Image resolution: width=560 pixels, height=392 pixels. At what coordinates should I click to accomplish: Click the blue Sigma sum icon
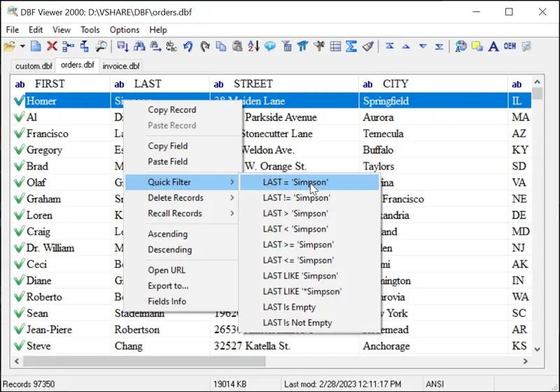(351, 47)
